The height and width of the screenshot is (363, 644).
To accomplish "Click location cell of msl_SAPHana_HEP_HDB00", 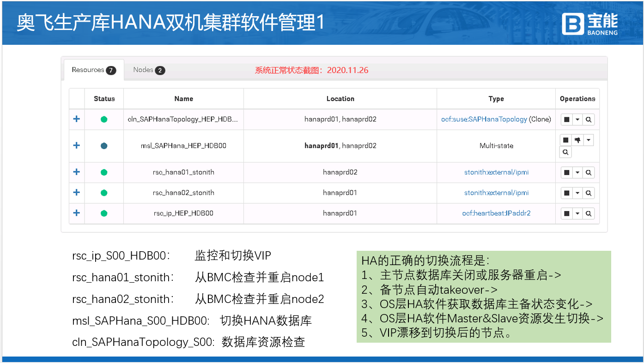I will pyautogui.click(x=340, y=145).
